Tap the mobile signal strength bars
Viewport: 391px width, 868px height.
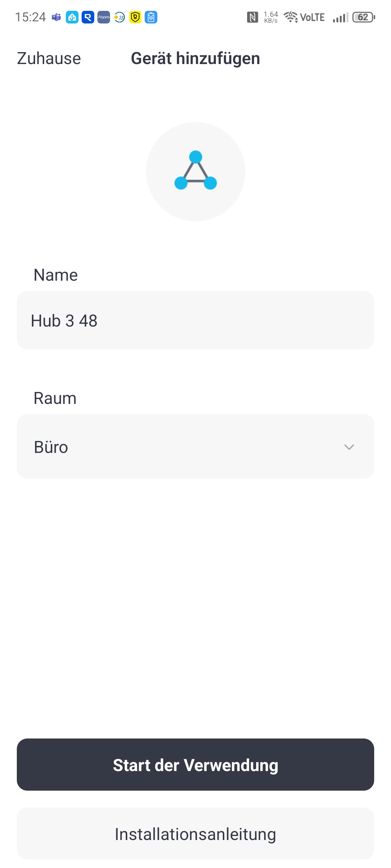click(340, 17)
